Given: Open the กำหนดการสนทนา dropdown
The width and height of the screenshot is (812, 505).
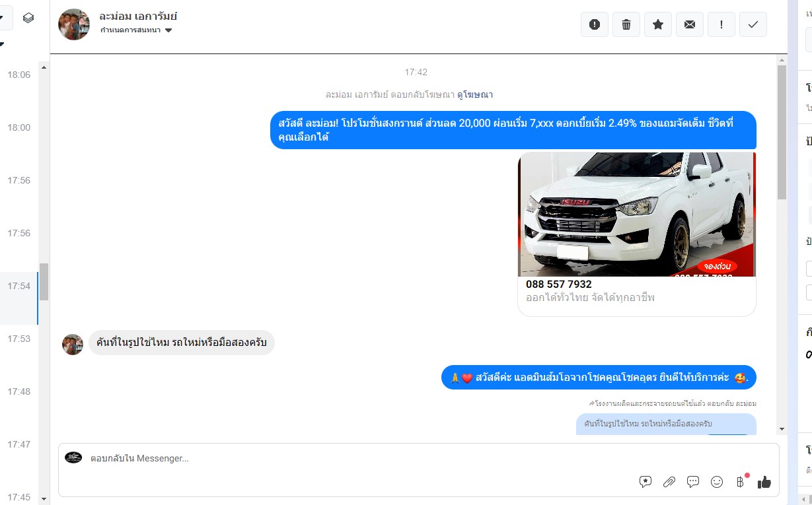Looking at the screenshot, I should (136, 30).
